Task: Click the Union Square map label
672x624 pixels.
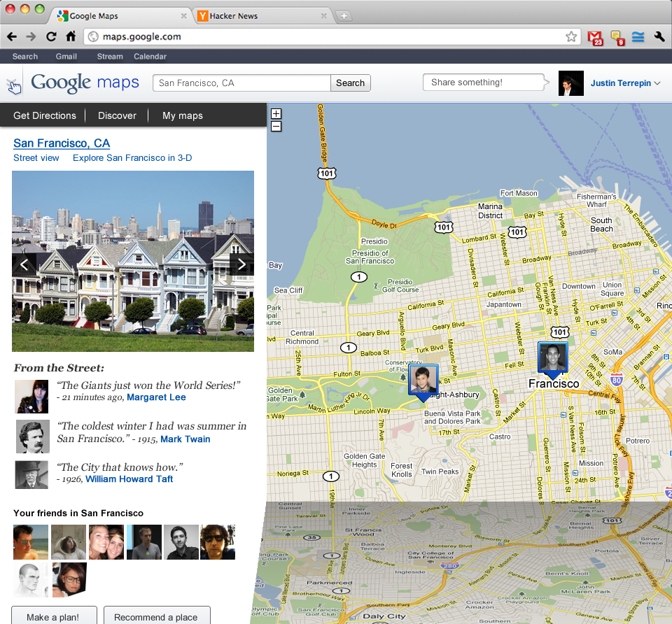Action: [612, 289]
